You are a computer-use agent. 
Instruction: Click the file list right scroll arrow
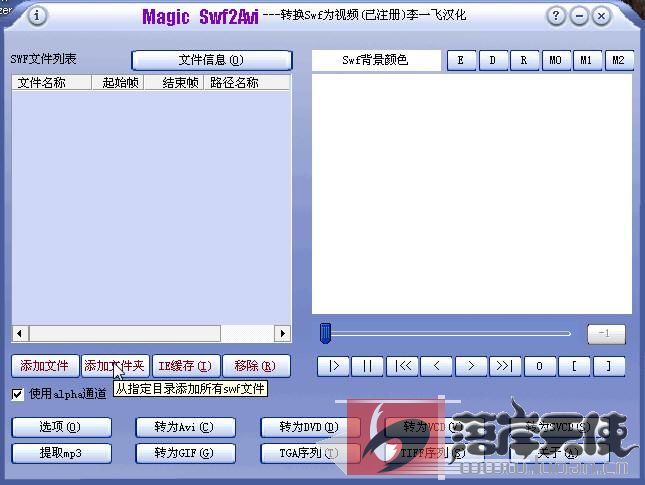coord(282,334)
